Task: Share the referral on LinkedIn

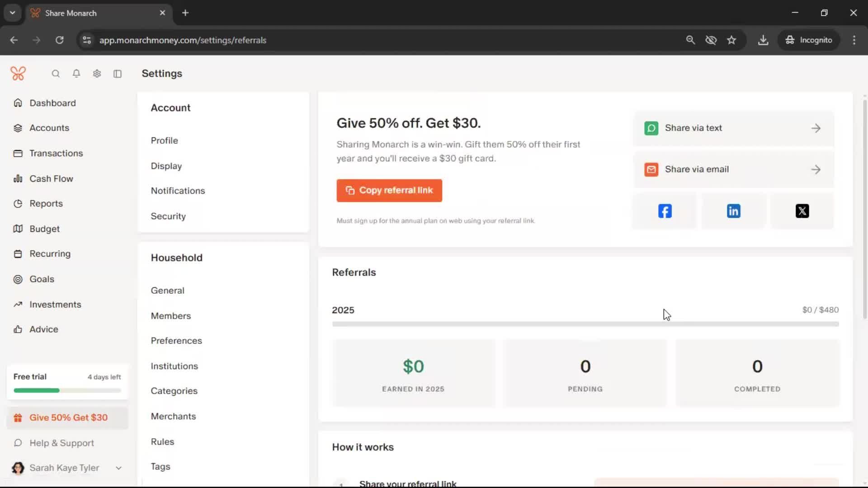Action: 733,211
